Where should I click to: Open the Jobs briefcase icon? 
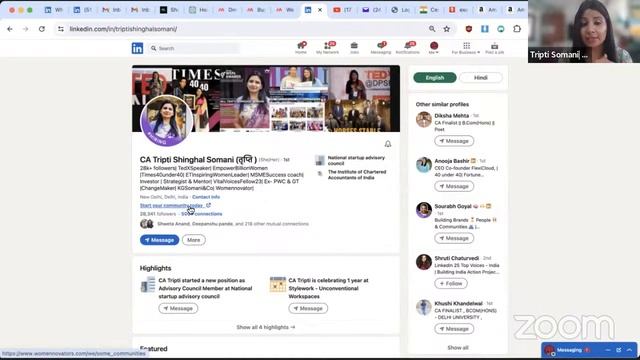[x=354, y=47]
